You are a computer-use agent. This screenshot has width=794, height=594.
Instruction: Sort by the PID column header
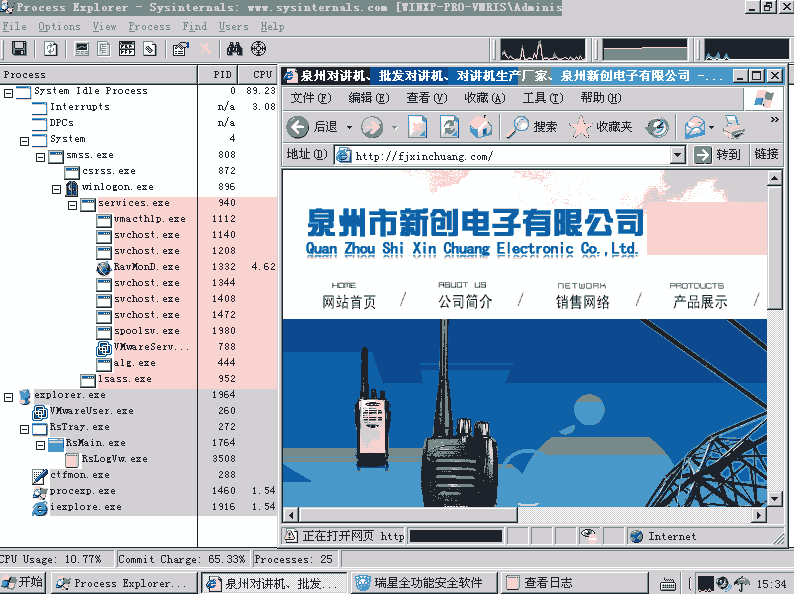[218, 74]
